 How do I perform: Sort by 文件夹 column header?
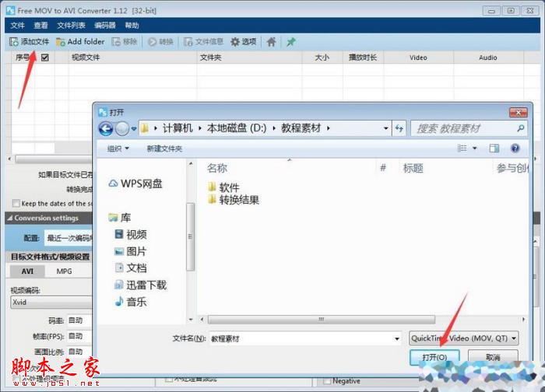[211, 58]
